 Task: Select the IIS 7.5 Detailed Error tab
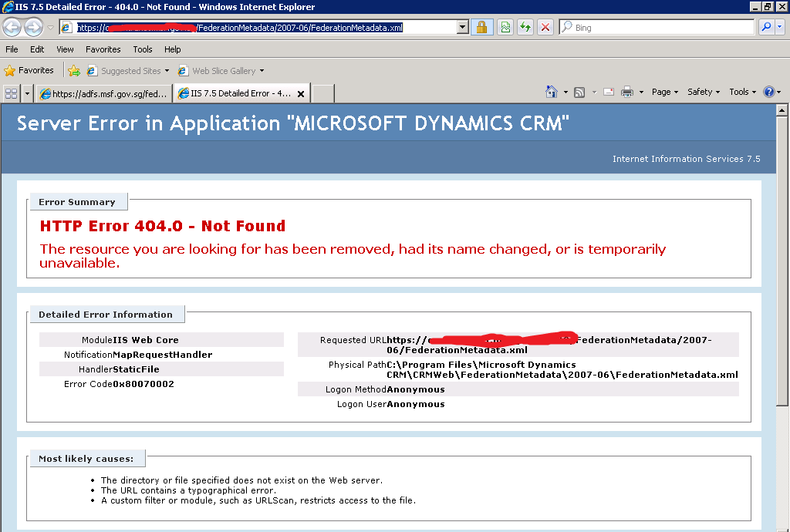coord(236,93)
